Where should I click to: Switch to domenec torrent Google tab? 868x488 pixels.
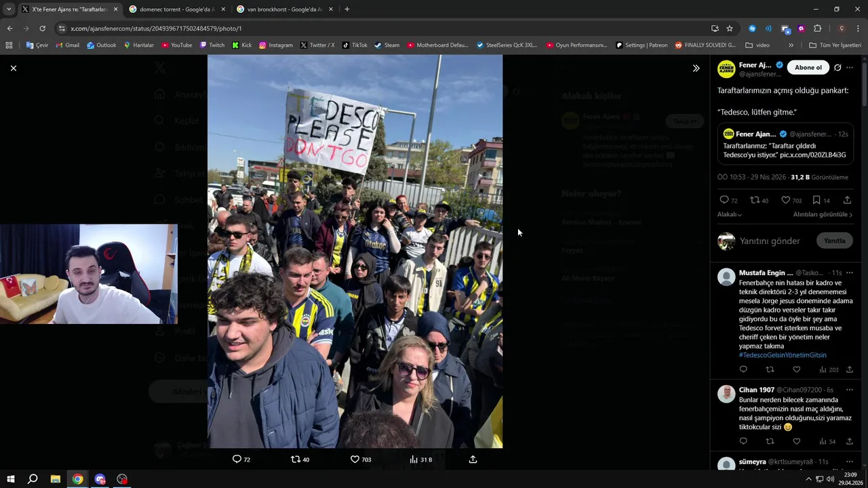click(176, 9)
